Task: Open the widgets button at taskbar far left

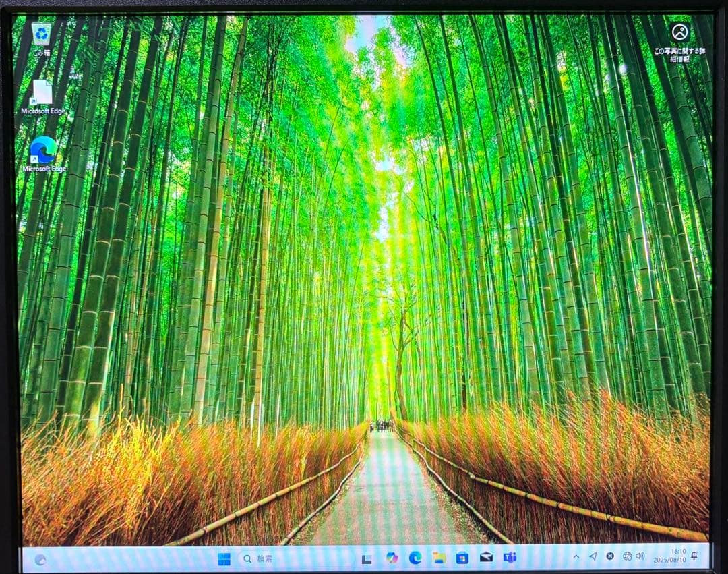Action: point(40,559)
